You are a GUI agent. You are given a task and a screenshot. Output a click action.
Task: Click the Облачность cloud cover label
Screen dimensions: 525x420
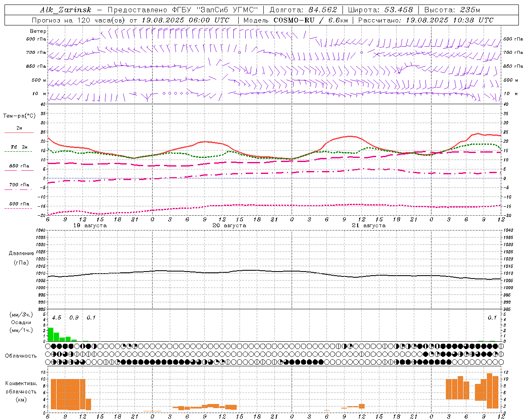pyautogui.click(x=21, y=356)
